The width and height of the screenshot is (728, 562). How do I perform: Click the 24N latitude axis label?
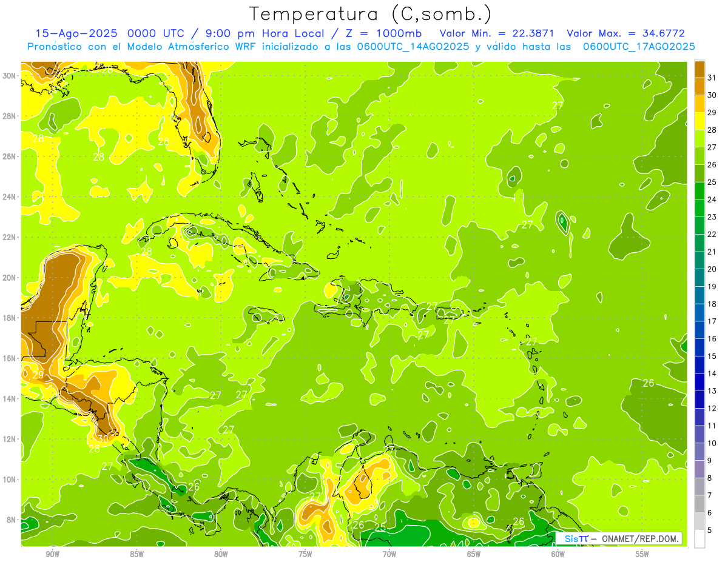click(x=10, y=197)
